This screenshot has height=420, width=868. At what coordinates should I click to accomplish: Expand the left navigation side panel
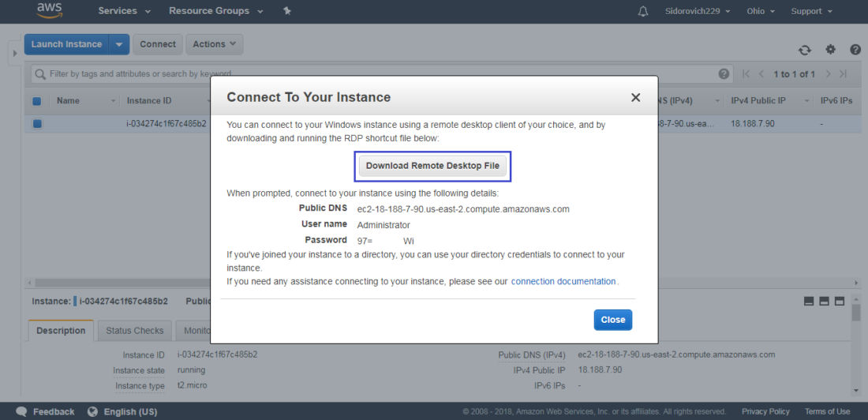(15, 53)
